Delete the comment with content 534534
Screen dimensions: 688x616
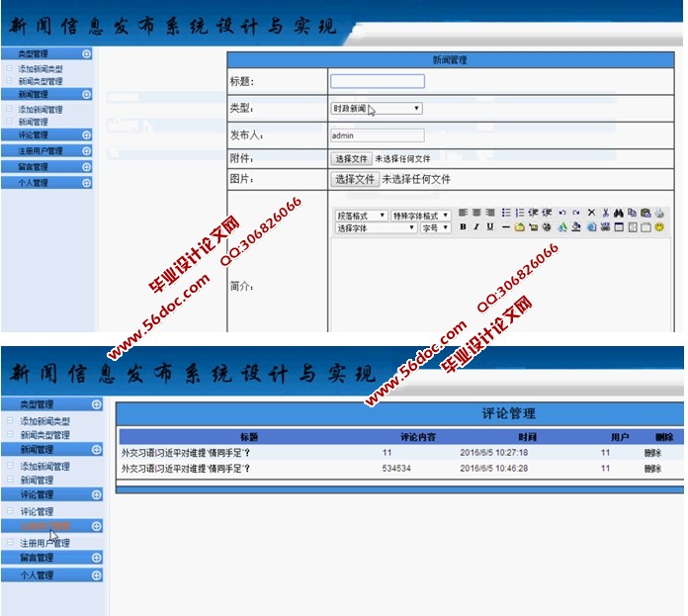pos(652,469)
